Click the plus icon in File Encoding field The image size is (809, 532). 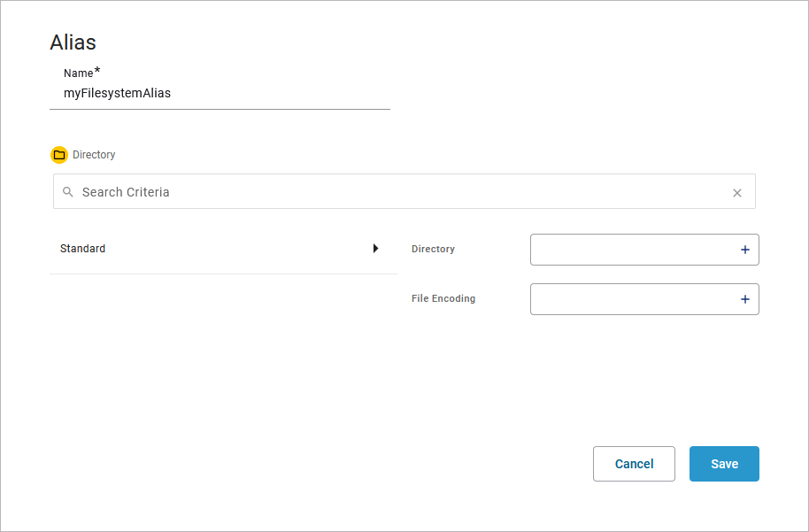pos(745,300)
